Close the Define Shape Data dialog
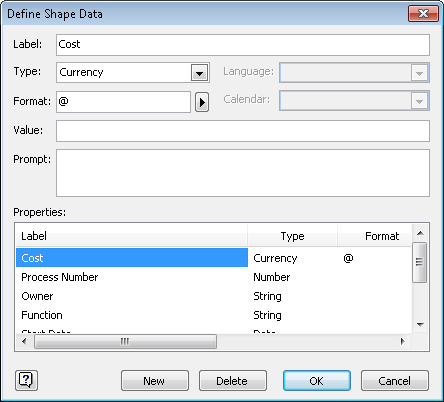 click(423, 14)
